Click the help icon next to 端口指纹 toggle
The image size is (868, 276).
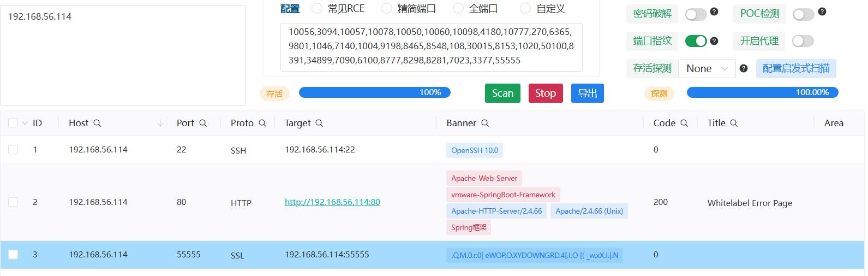click(714, 41)
